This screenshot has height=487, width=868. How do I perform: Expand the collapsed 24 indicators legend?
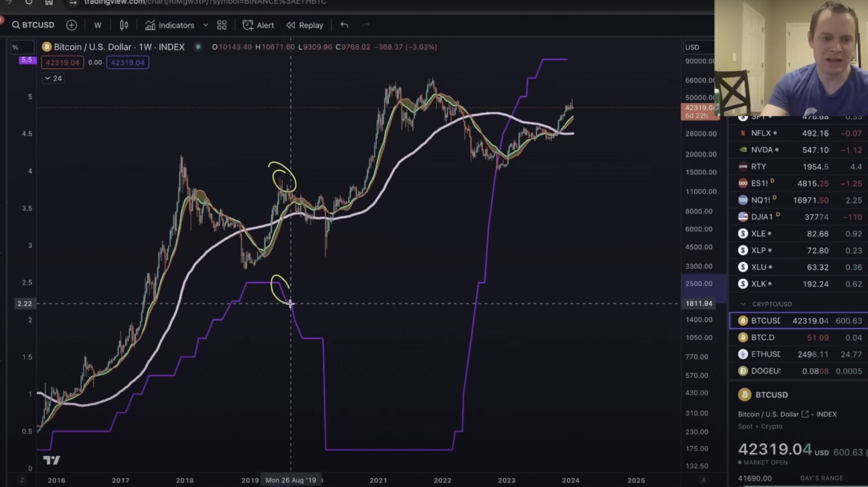click(x=53, y=78)
